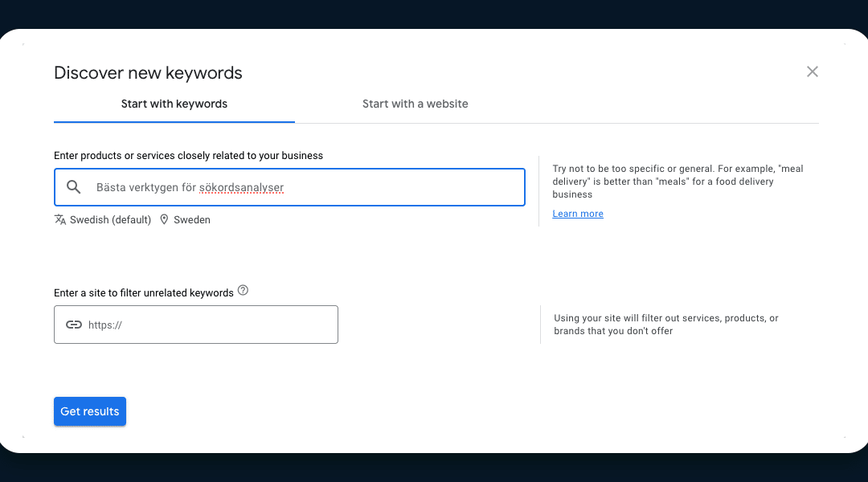Change the Swedish (default) language setting
The height and width of the screenshot is (482, 868).
pos(110,219)
